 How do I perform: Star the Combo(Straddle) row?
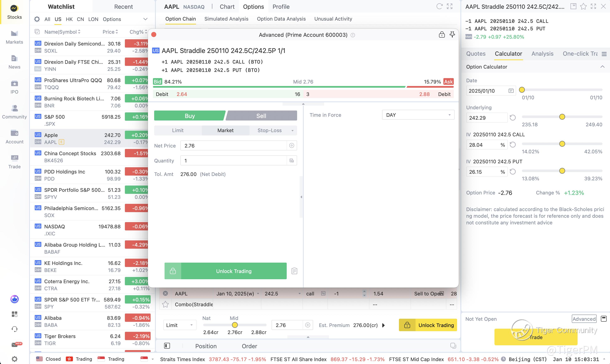point(165,304)
